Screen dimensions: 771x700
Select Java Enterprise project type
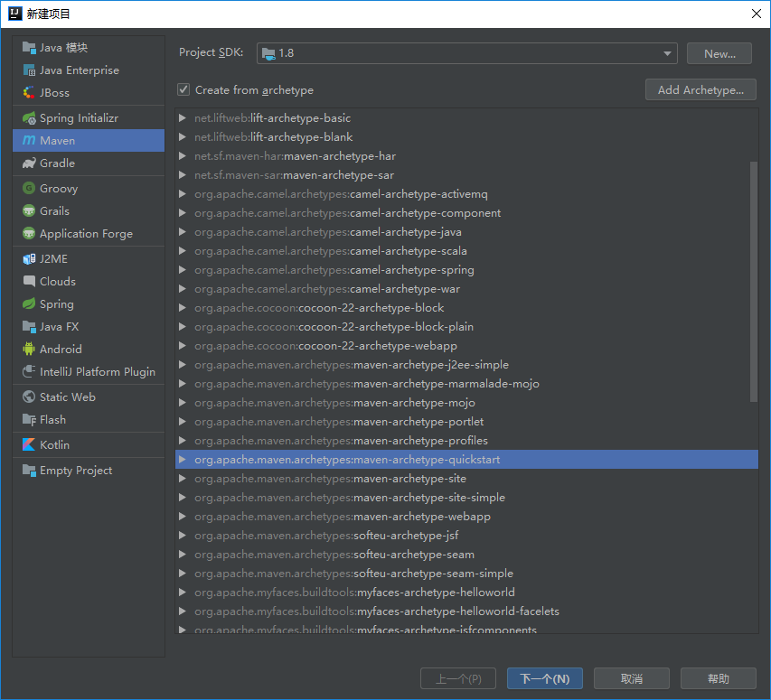79,70
